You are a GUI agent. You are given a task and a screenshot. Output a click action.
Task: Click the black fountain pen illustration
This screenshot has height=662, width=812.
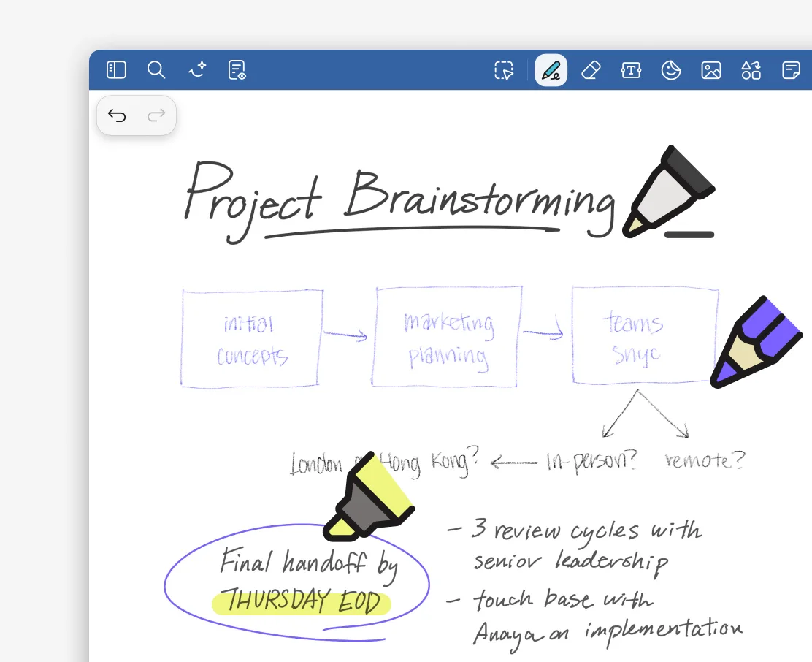click(669, 191)
